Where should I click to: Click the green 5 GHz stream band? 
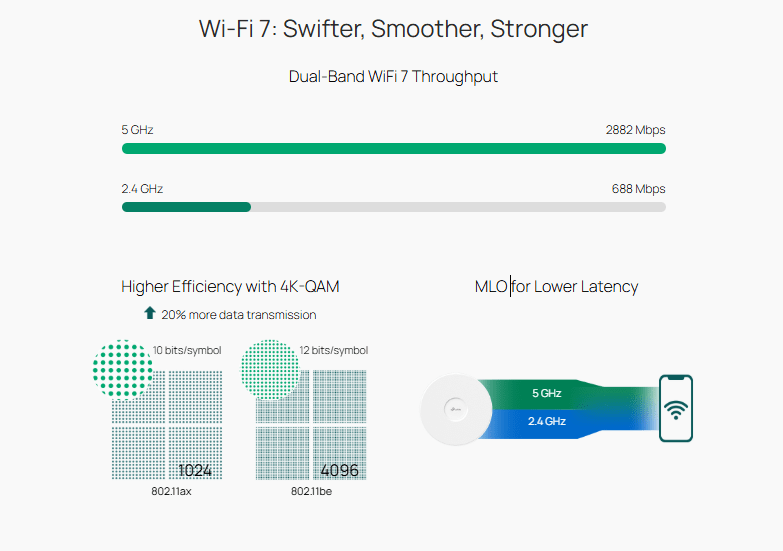tap(548, 394)
